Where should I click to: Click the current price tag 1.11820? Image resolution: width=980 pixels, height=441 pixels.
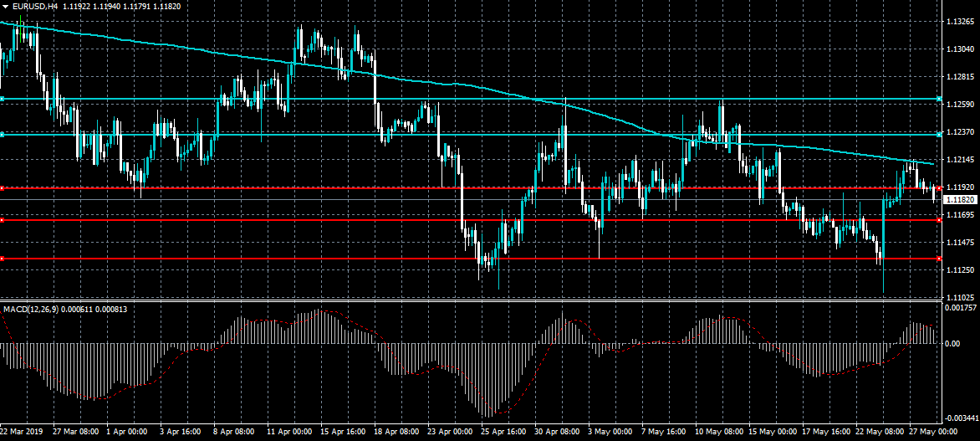[x=959, y=199]
